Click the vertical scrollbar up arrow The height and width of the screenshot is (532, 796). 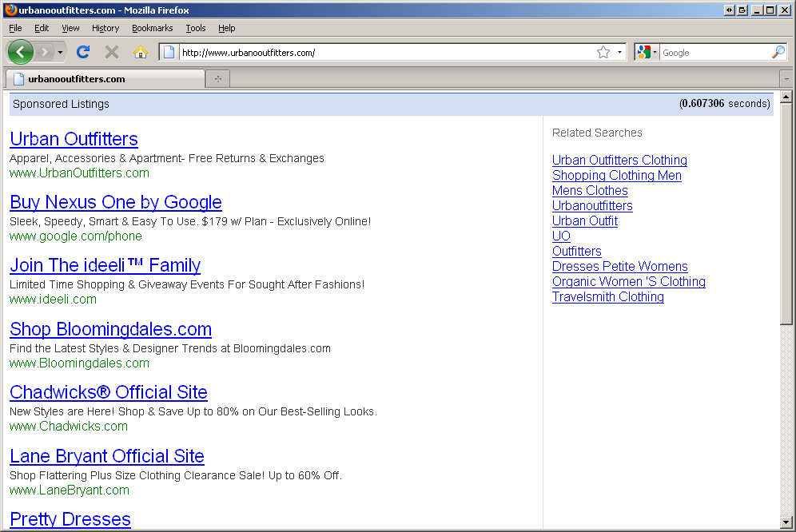click(786, 97)
